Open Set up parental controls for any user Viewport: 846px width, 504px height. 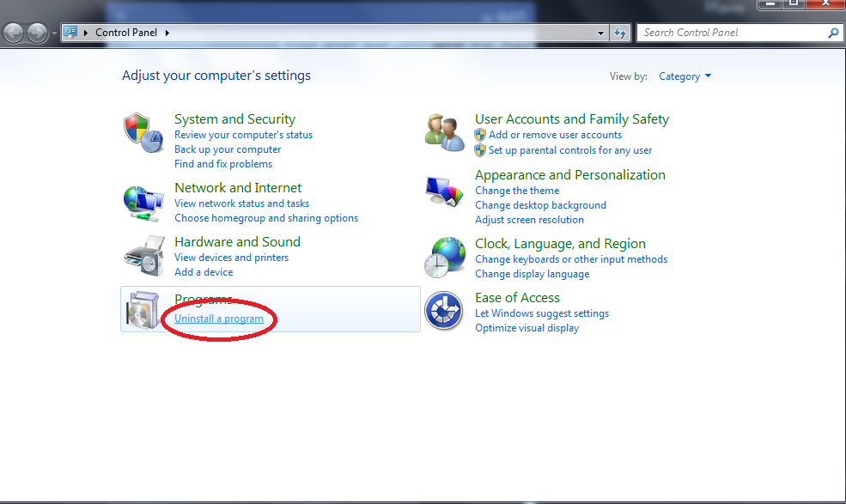point(570,150)
